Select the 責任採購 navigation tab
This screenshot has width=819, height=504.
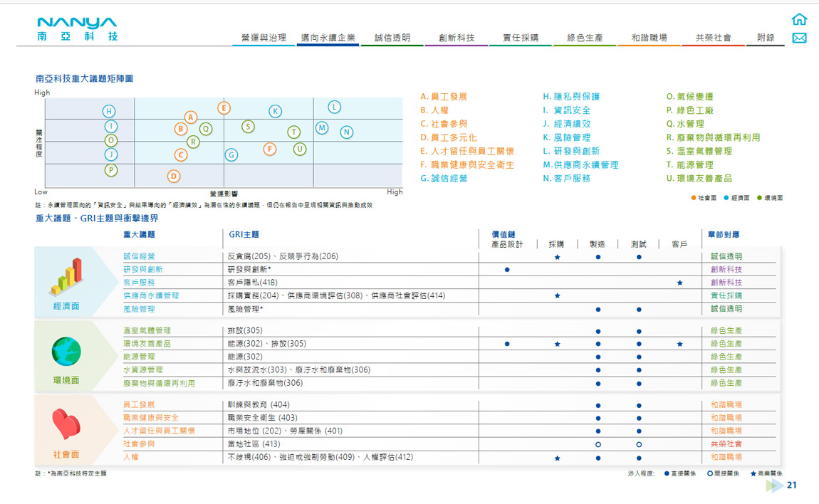pyautogui.click(x=521, y=38)
